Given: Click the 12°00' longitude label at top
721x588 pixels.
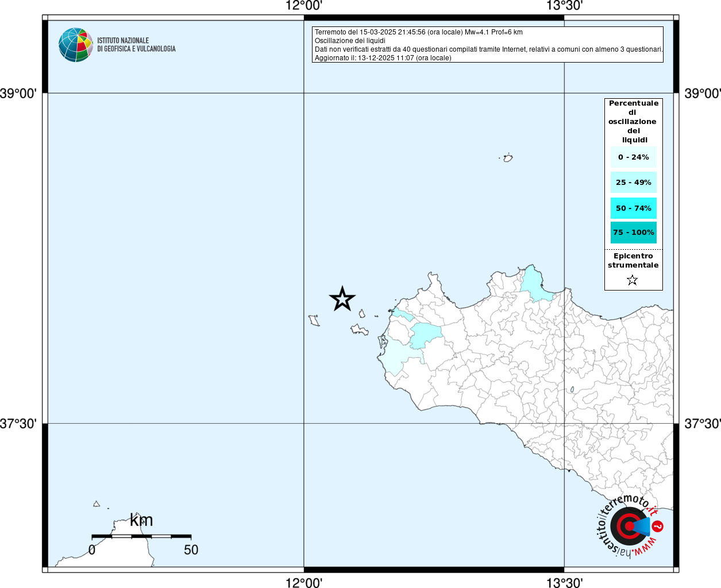Looking at the screenshot, I should coord(304,6).
